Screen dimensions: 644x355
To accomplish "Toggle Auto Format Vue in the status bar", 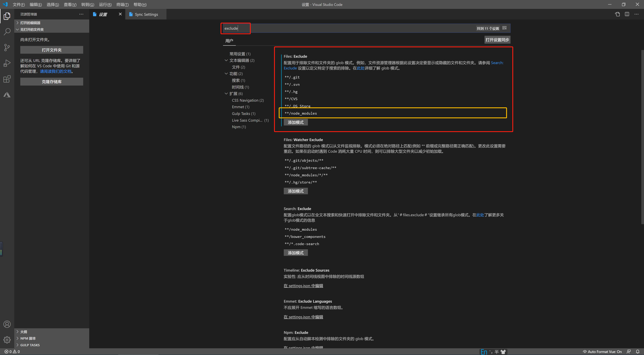I will click(x=603, y=351).
